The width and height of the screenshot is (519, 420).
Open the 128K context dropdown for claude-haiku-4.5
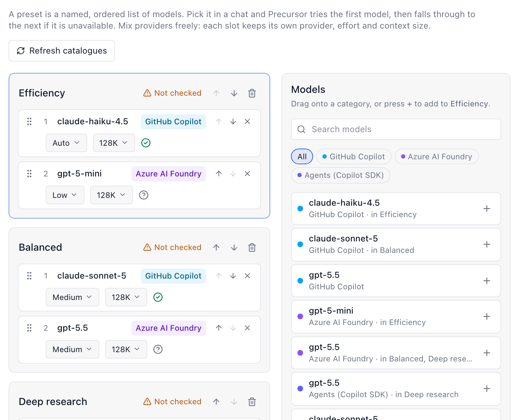[114, 143]
